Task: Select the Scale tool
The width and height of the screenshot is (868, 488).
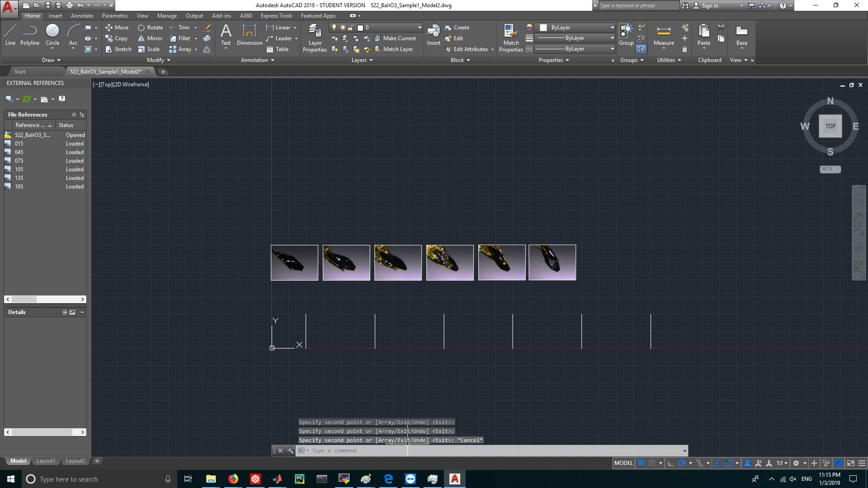Action: tap(149, 49)
